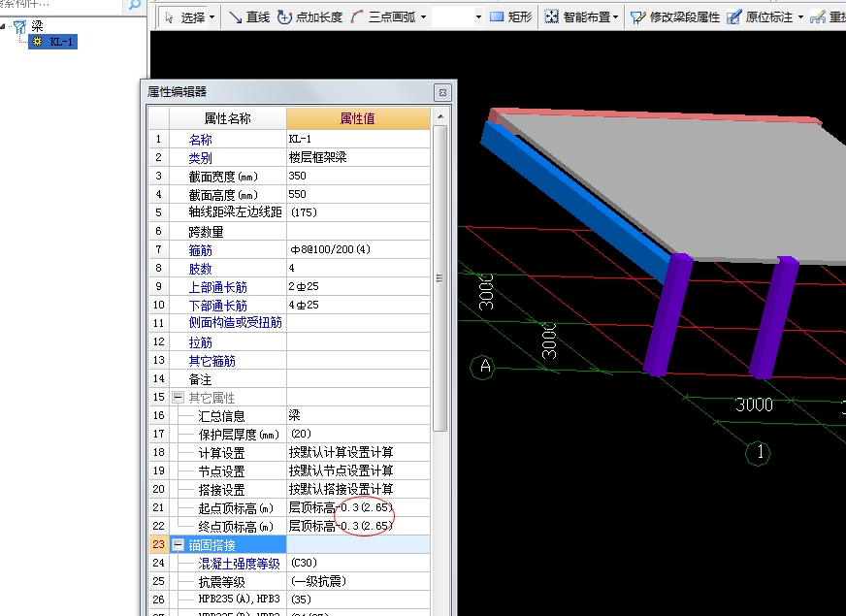This screenshot has width=846, height=616.
Task: Click 按默认搭接设置计算 value
Action: [358, 489]
